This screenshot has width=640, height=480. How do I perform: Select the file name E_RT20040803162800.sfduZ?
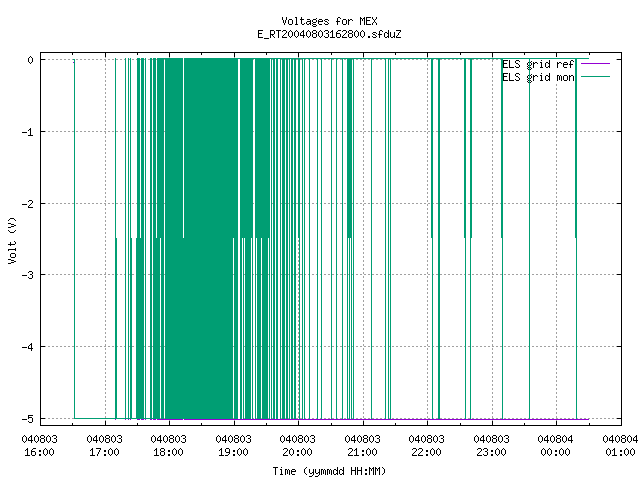coord(329,34)
